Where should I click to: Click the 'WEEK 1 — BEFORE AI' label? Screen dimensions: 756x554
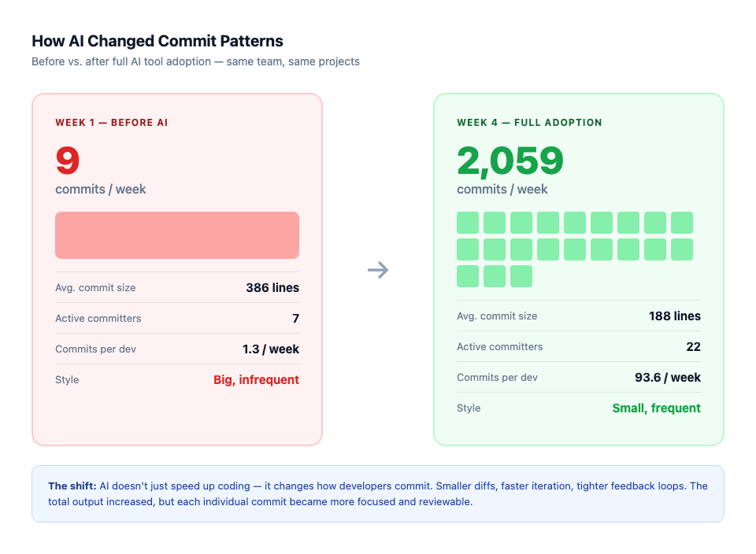point(111,122)
